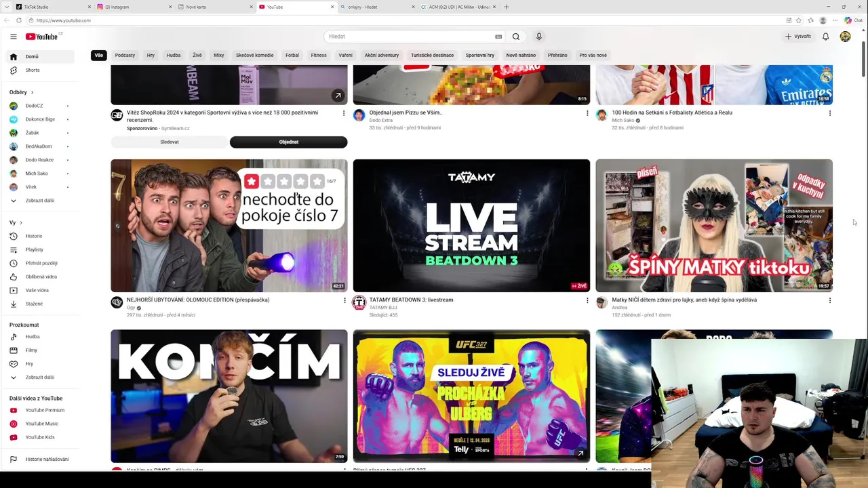Open options for 100 Hodin na Setkání video

coord(830,113)
